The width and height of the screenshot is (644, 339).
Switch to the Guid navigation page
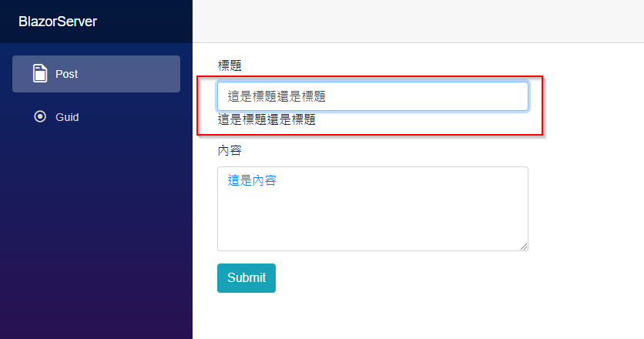(96, 117)
